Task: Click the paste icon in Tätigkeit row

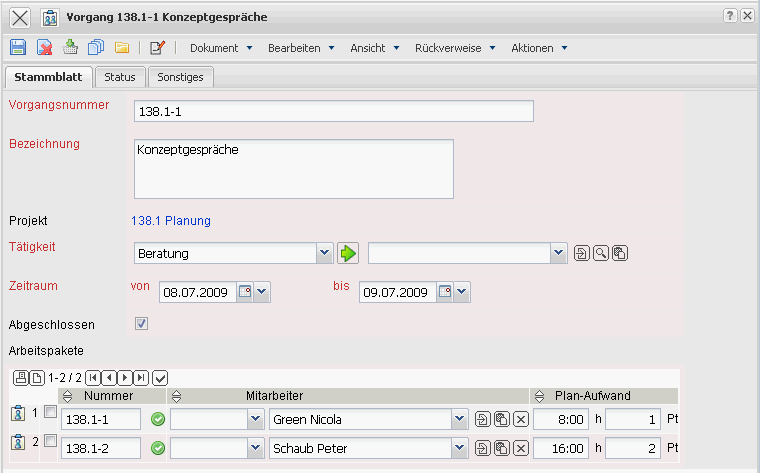Action: click(620, 253)
